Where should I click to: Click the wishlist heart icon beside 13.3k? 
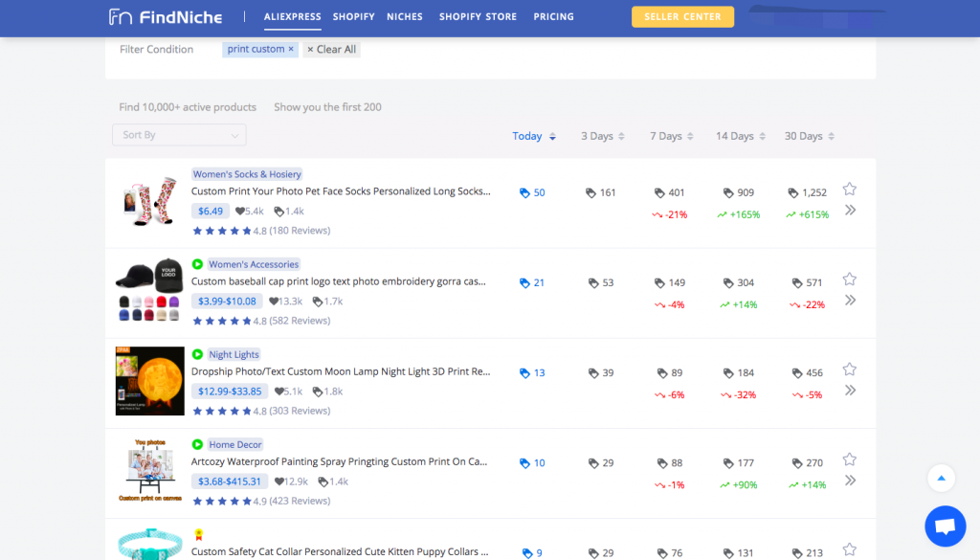pyautogui.click(x=273, y=302)
